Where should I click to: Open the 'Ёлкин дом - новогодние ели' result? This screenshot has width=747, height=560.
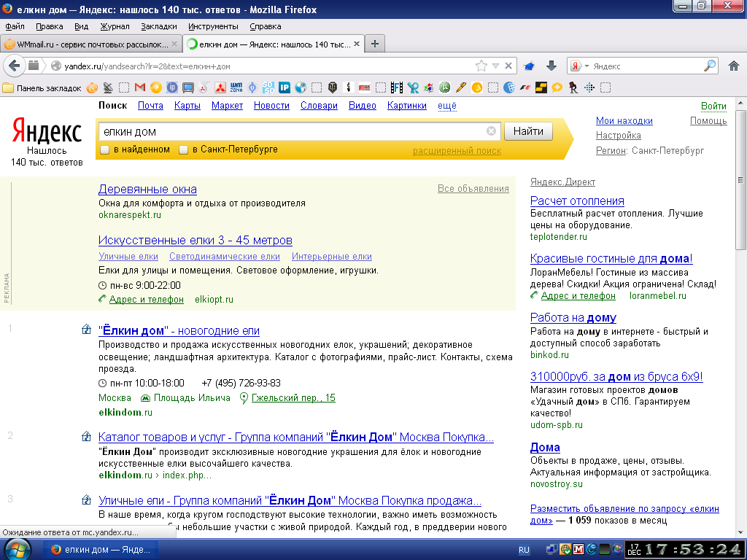click(x=179, y=330)
